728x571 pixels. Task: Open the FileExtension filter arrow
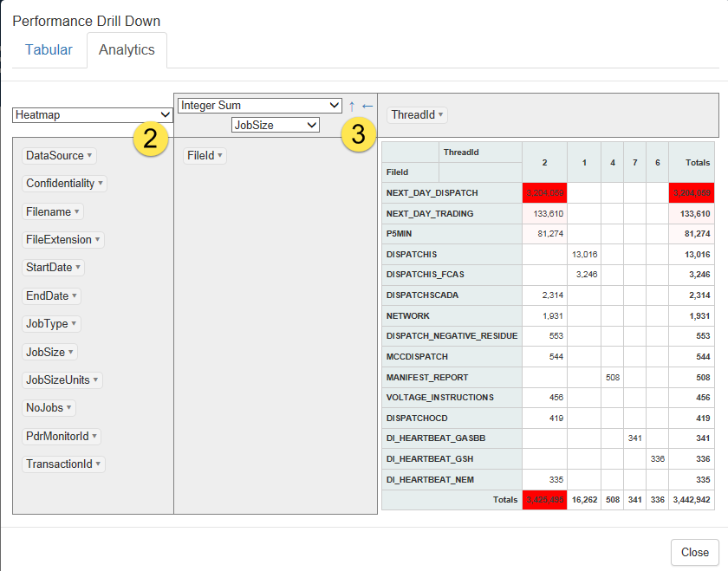[x=98, y=240]
